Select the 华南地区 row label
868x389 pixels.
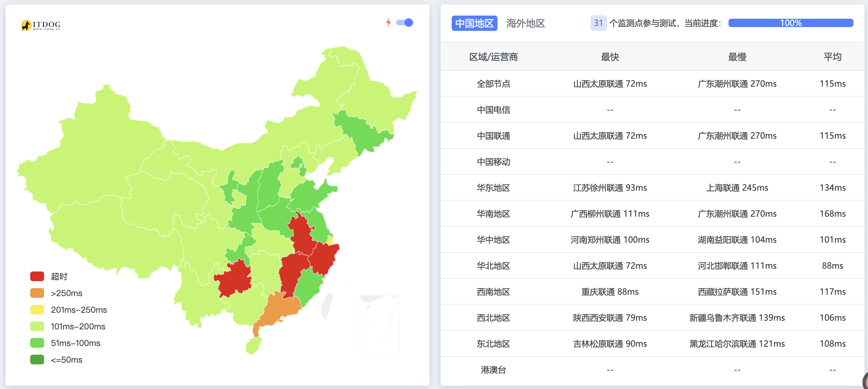point(493,214)
